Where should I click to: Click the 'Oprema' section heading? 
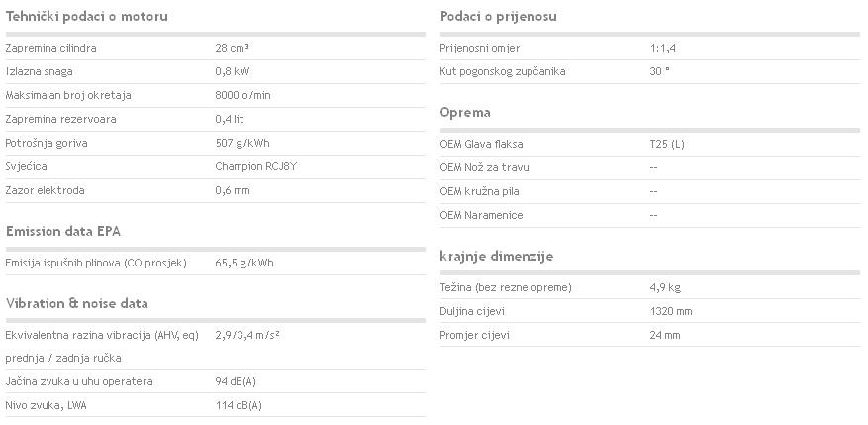pyautogui.click(x=465, y=113)
